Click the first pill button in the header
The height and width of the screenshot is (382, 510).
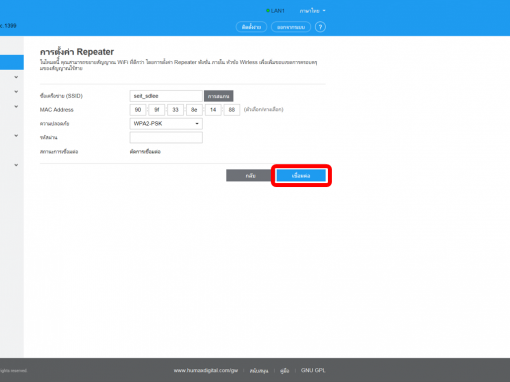[x=251, y=27]
